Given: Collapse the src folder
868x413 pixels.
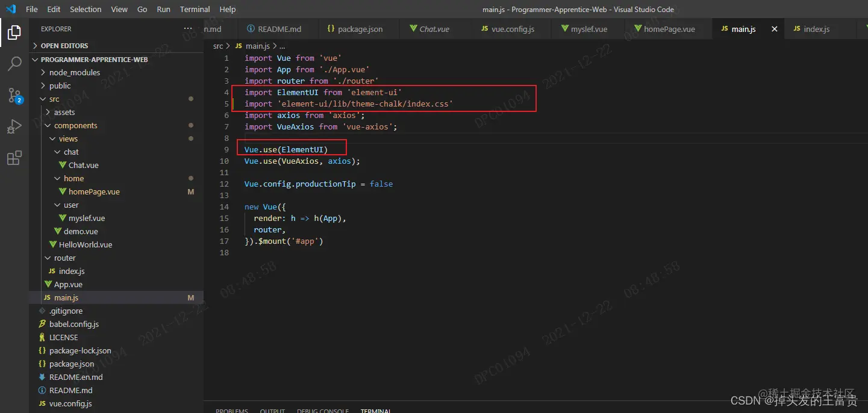Looking at the screenshot, I should coord(43,99).
